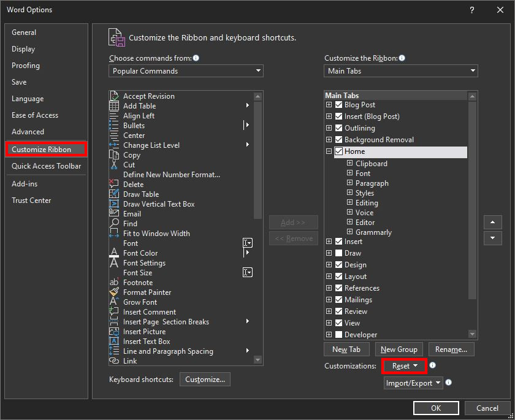Open the Customize the Ribbon dropdown
Viewport: 515px width, 420px height.
pyautogui.click(x=401, y=71)
